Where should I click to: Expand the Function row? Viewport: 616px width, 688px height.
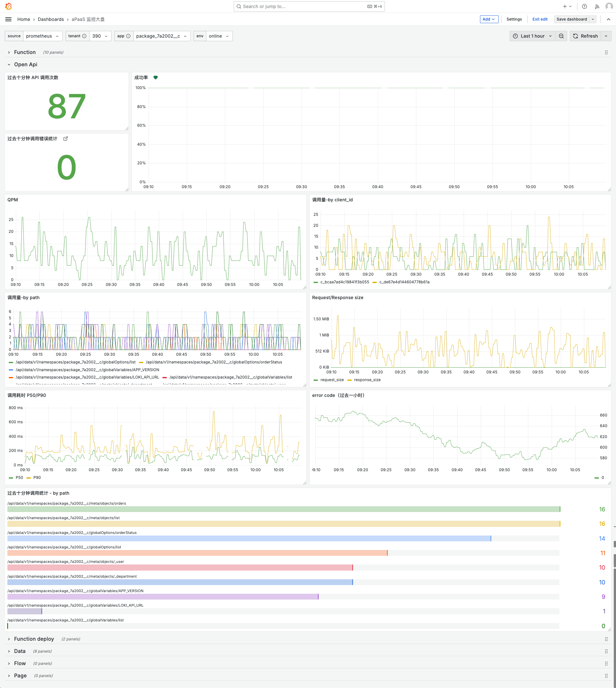click(x=25, y=52)
